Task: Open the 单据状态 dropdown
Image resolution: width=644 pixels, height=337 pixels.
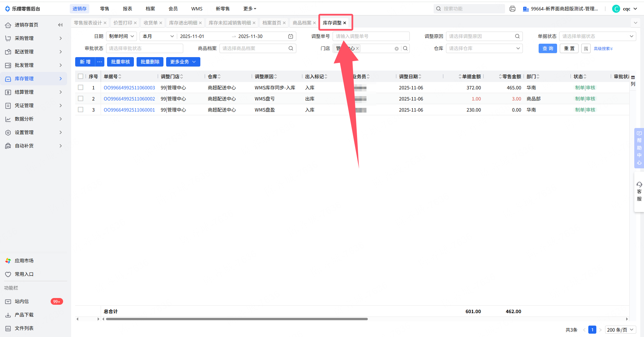Action: coord(597,36)
